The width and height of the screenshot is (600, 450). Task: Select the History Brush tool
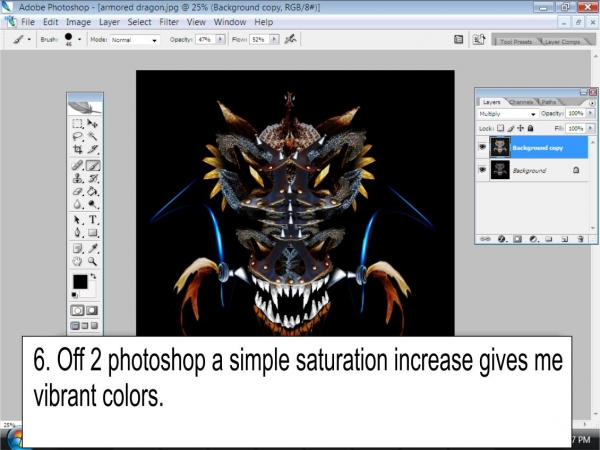(x=92, y=178)
